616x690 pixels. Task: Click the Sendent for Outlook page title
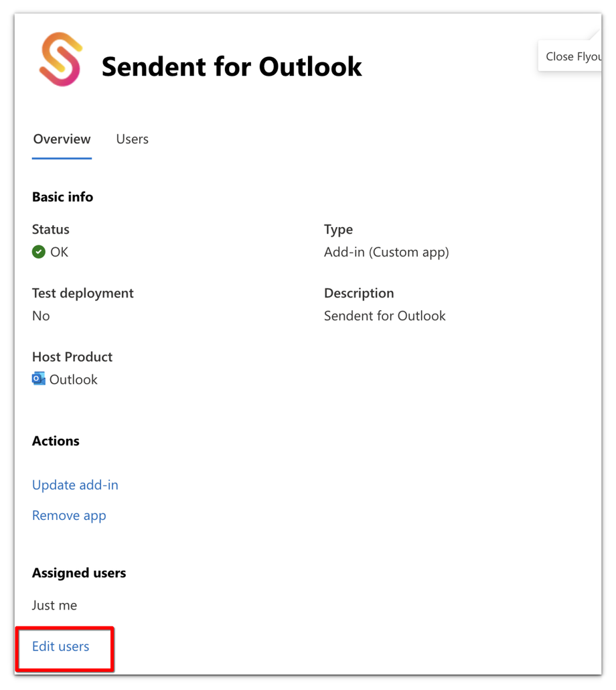coord(232,66)
